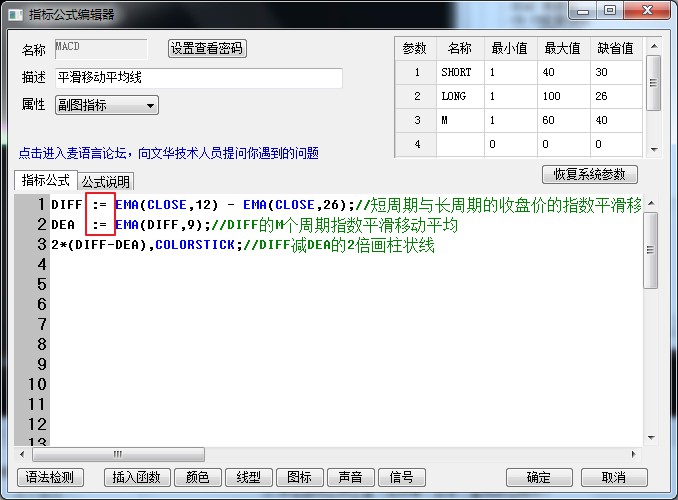Click code editor vertical scroll-down arrow
Image resolution: width=678 pixels, height=500 pixels.
point(651,438)
